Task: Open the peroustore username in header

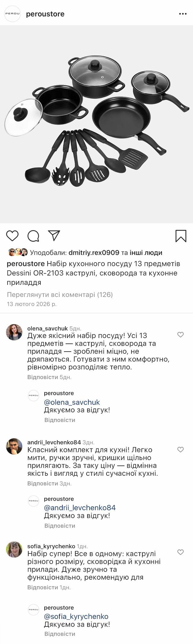Action: [x=45, y=14]
